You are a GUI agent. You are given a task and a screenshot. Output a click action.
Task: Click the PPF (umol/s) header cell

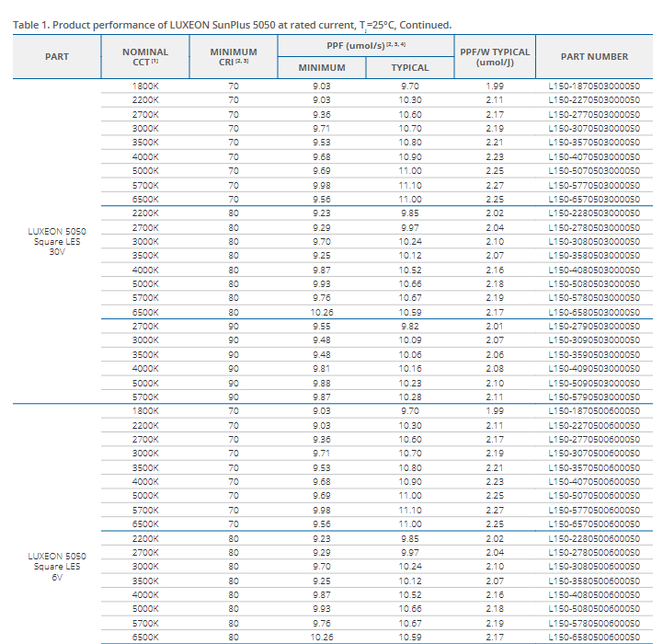(366, 45)
